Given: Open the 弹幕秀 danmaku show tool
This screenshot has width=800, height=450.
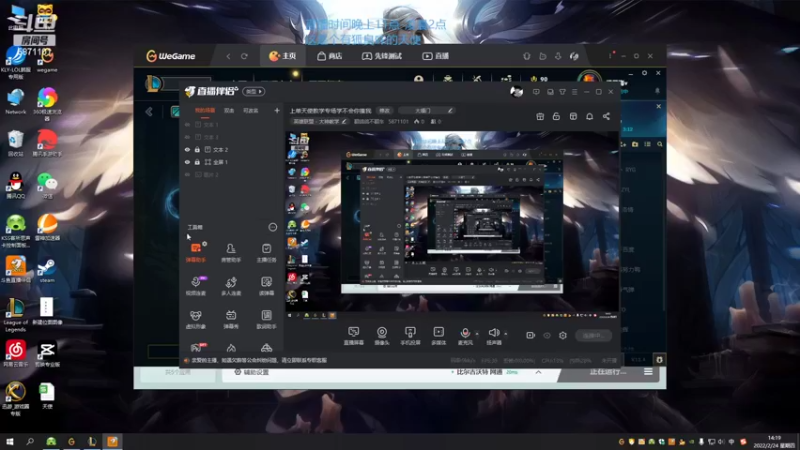Looking at the screenshot, I should point(231,319).
